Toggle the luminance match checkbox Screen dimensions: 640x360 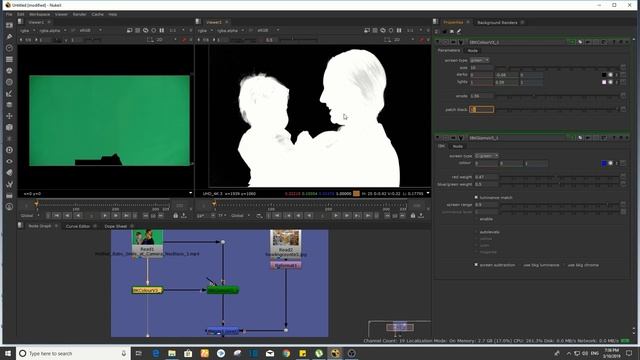pos(476,197)
